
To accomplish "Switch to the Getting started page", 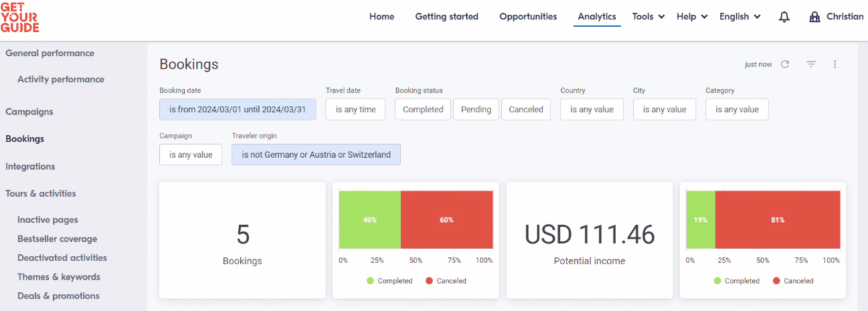I will click(x=446, y=17).
